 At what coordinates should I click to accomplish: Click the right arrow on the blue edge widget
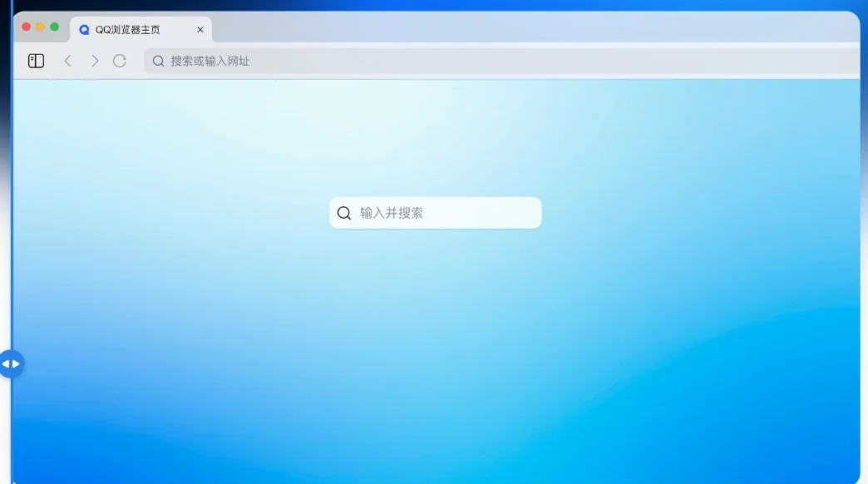(x=17, y=363)
